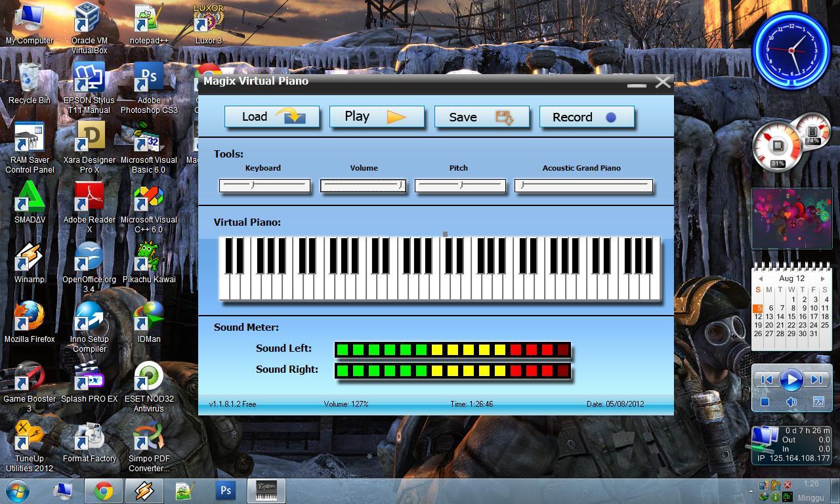
Task: Click the speaker icon in player gadget
Action: tap(791, 402)
